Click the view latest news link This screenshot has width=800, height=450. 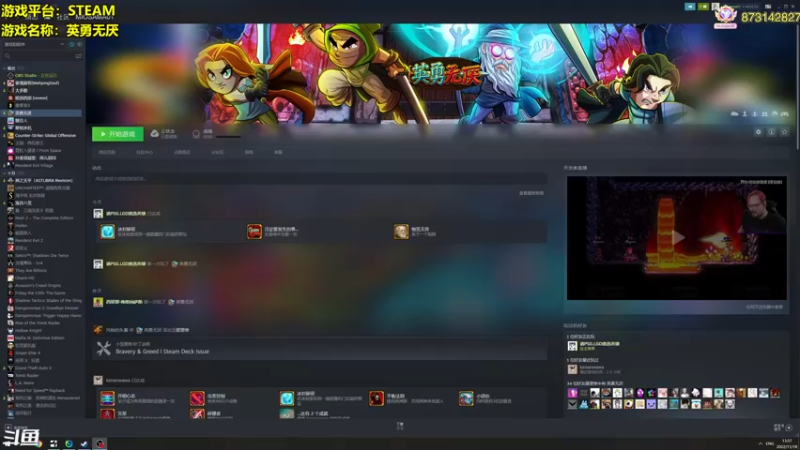point(531,193)
